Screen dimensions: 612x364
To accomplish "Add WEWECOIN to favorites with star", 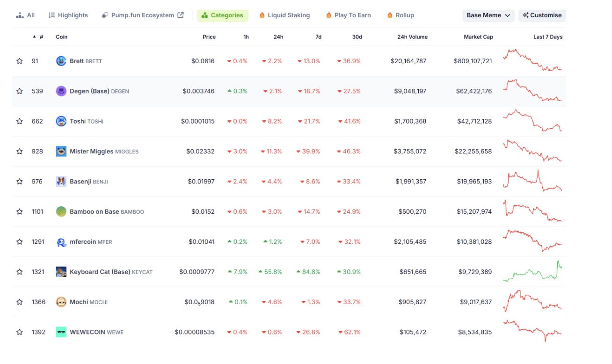I will pos(20,332).
